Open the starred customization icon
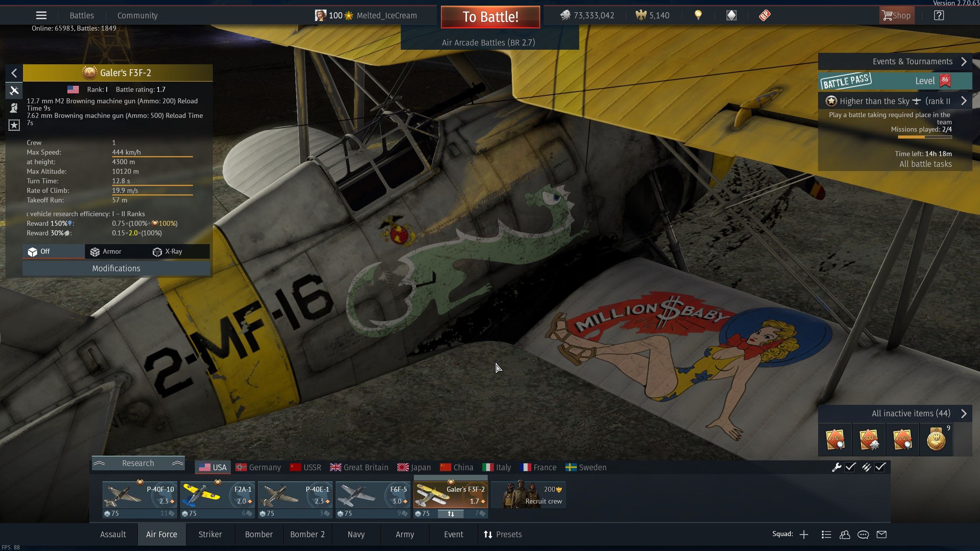The height and width of the screenshot is (551, 980). coord(14,125)
